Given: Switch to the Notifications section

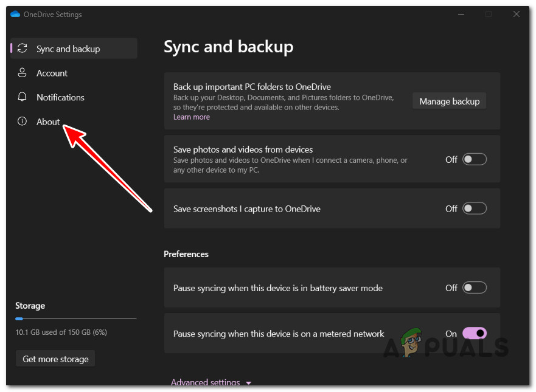Looking at the screenshot, I should click(60, 97).
